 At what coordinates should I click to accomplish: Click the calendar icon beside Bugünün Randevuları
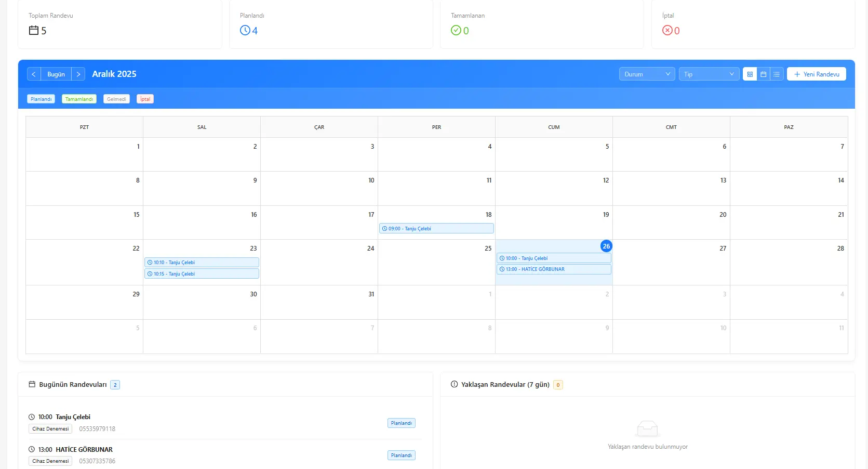click(x=32, y=384)
